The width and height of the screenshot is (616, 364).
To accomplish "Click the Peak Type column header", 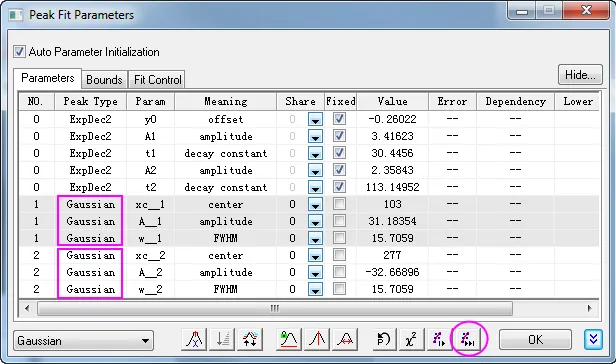I will click(91, 102).
